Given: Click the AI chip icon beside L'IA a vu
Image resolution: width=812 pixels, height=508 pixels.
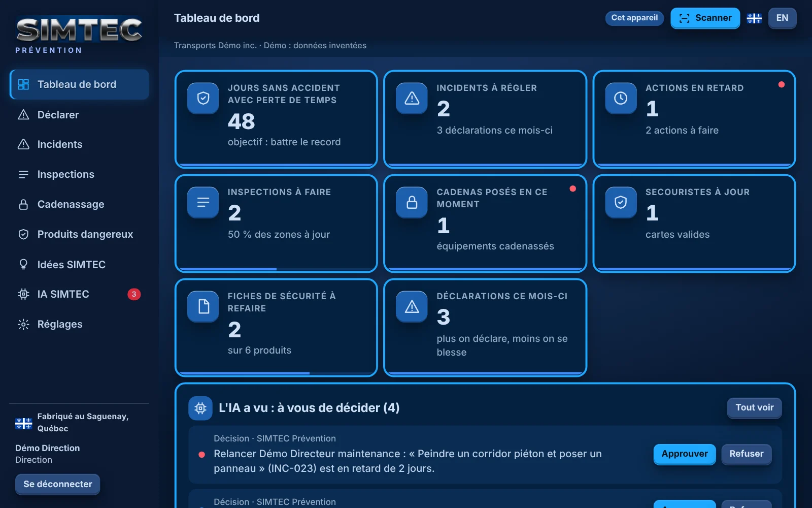Looking at the screenshot, I should pyautogui.click(x=200, y=408).
